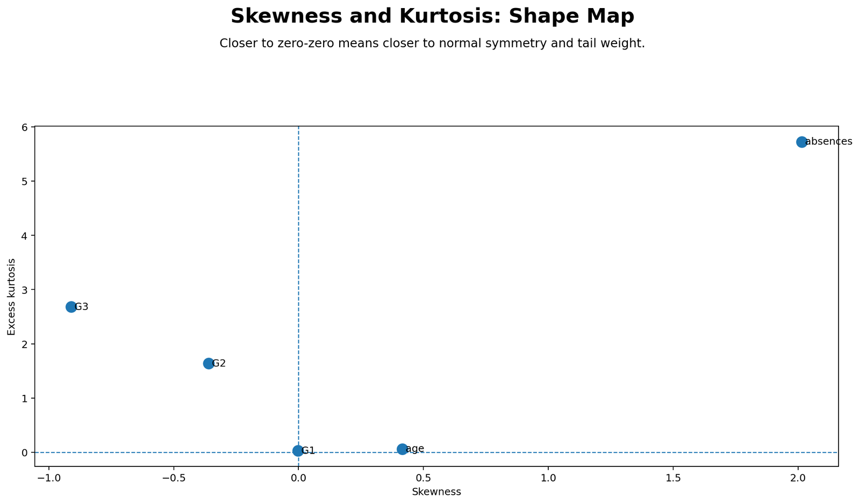Click the 'G2' point label
This screenshot has height=504, width=860.
[219, 364]
